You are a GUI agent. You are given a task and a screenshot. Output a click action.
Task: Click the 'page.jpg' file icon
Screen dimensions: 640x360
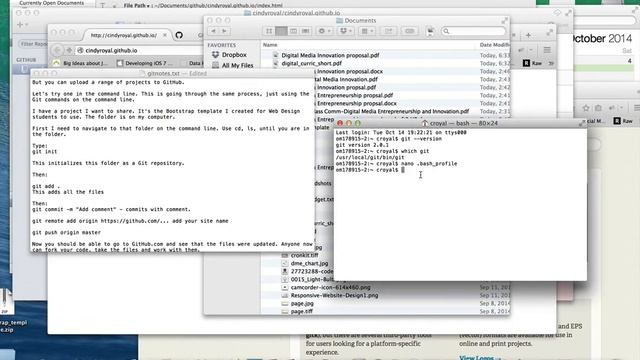coord(285,304)
